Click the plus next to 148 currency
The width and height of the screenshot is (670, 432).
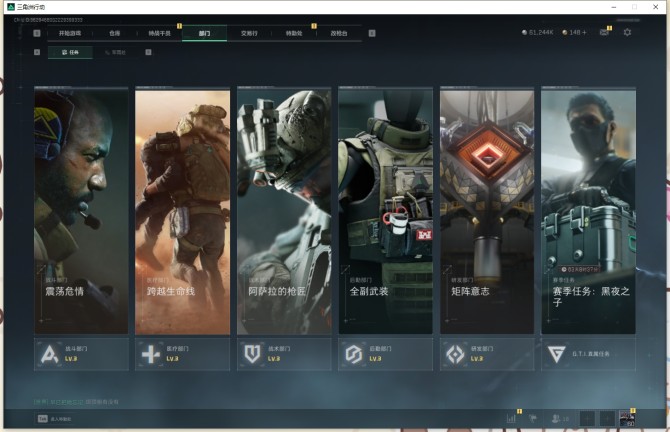[584, 32]
